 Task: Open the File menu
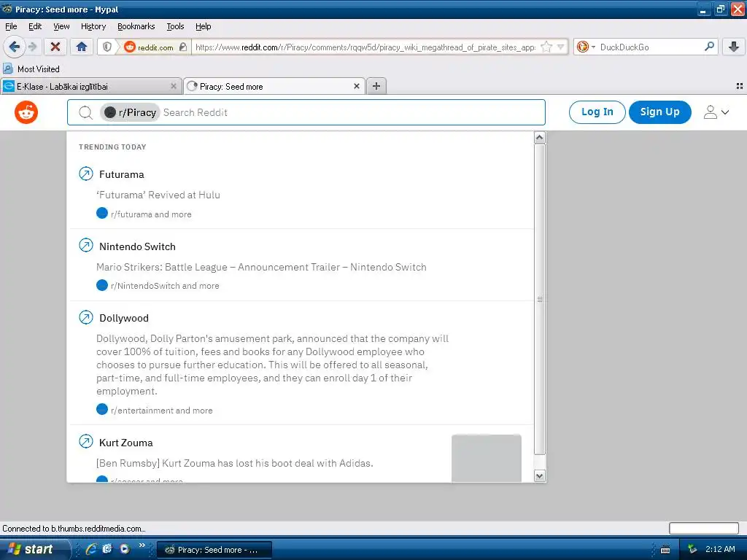(11, 26)
